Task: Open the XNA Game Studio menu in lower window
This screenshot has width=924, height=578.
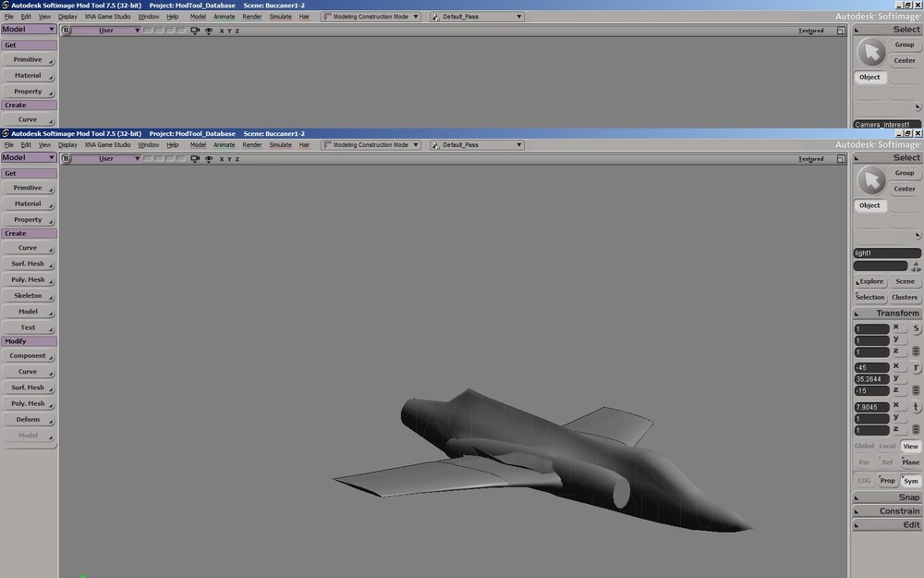Action: pos(108,145)
